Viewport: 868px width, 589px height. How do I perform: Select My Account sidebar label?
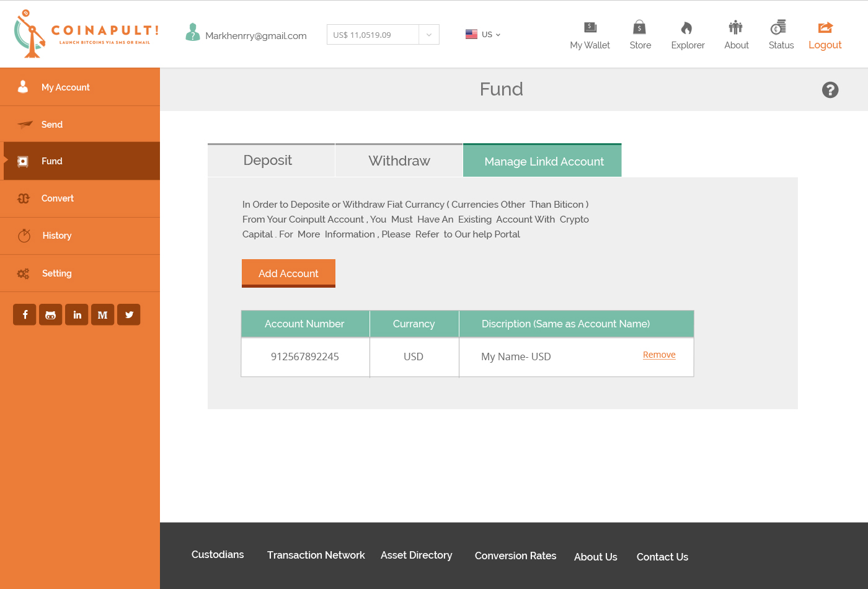click(x=66, y=87)
